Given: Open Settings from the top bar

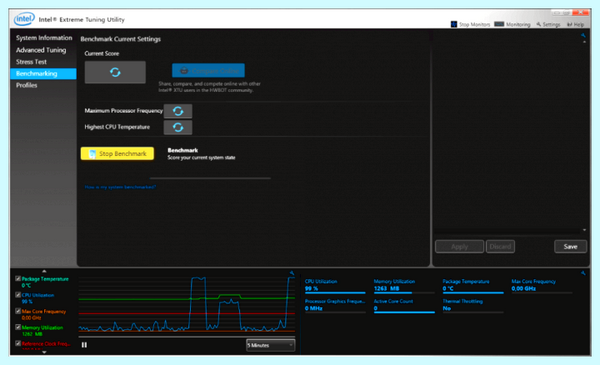Looking at the screenshot, I should [x=548, y=24].
